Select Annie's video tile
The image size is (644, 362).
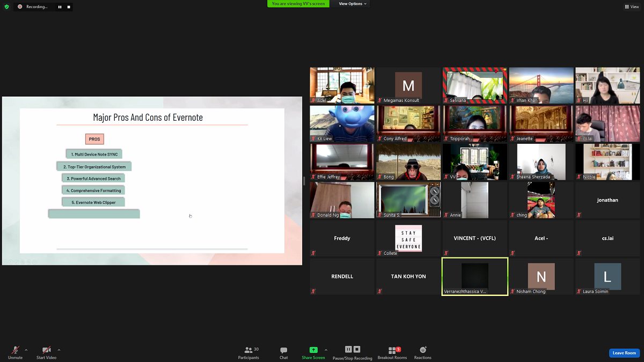pyautogui.click(x=475, y=200)
